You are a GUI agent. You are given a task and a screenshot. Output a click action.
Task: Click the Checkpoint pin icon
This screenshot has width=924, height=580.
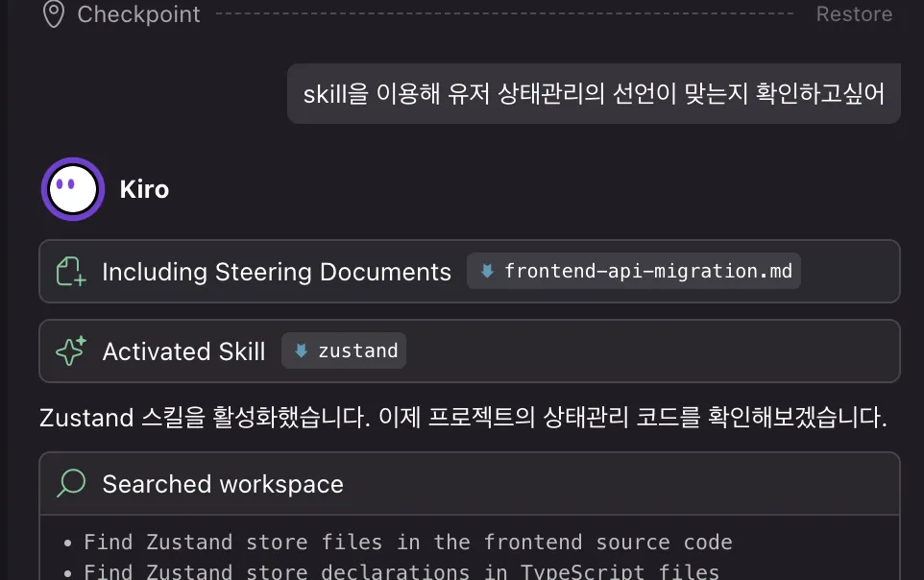click(x=54, y=14)
